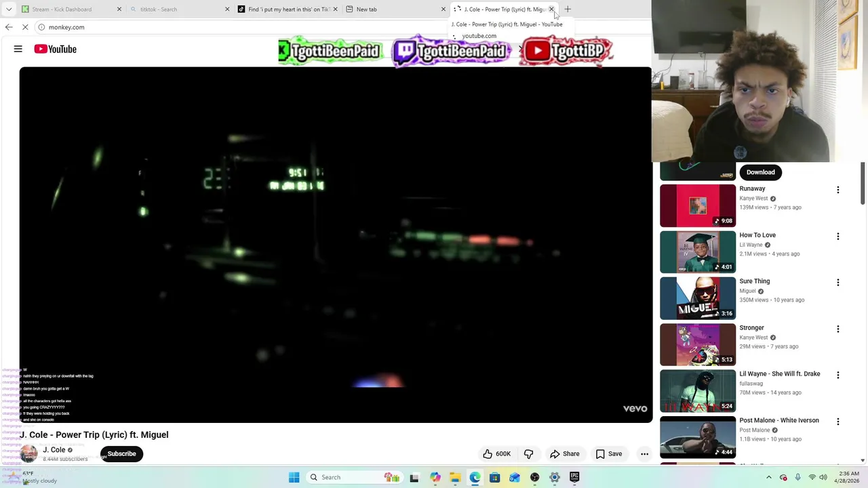Stop loading the page in browser toolbar

click(x=25, y=27)
